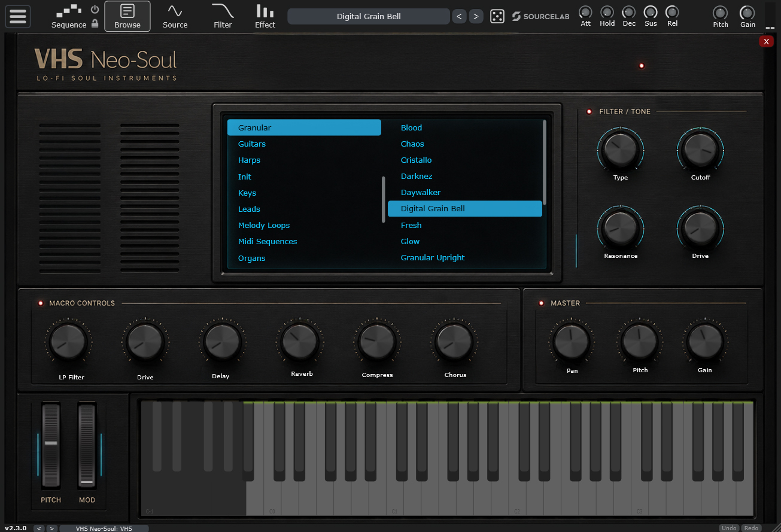This screenshot has width=781, height=532.
Task: Open the Sequence page
Action: point(69,17)
